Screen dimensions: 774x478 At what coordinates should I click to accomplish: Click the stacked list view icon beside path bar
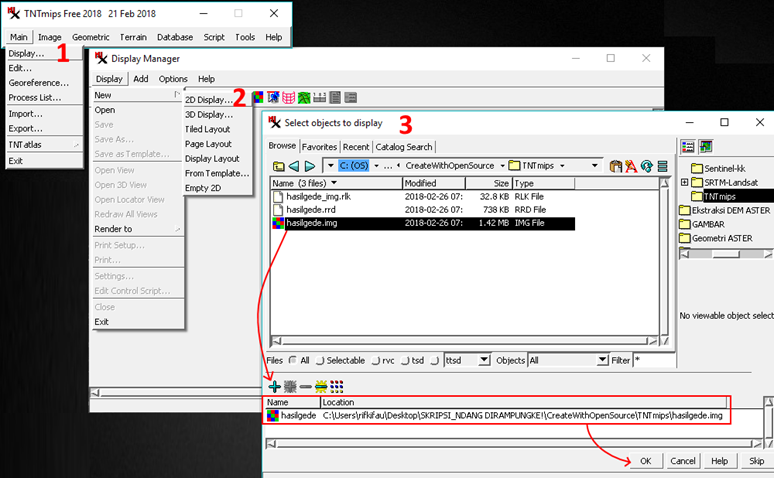click(x=662, y=166)
